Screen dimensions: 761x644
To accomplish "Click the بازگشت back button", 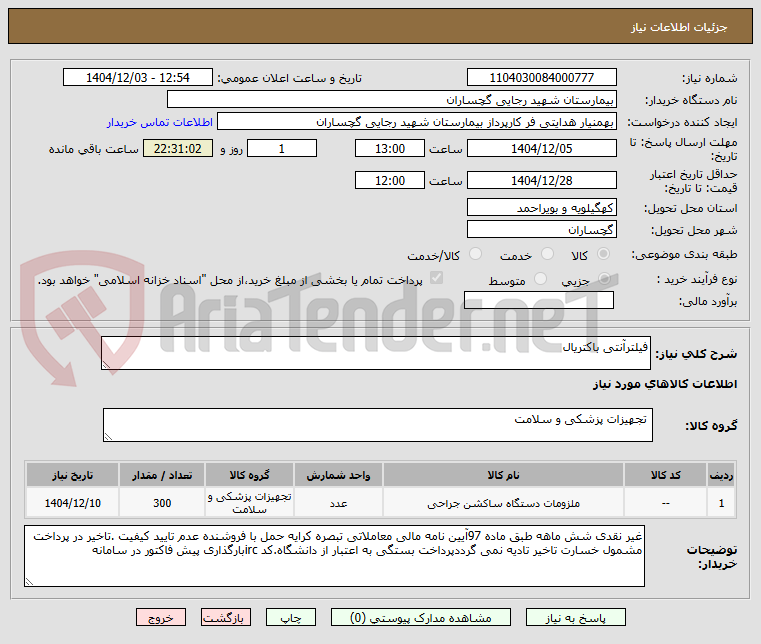I will [x=226, y=617].
